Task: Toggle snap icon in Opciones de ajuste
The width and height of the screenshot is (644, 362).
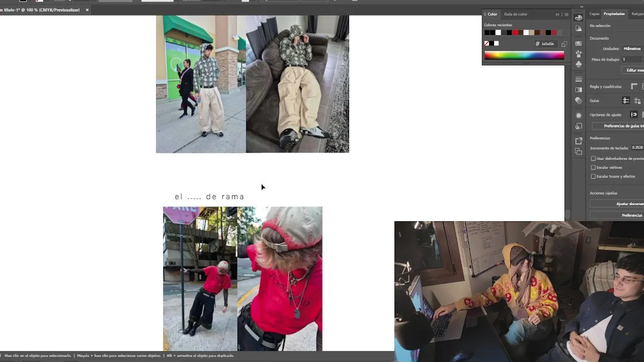Action: click(x=634, y=115)
